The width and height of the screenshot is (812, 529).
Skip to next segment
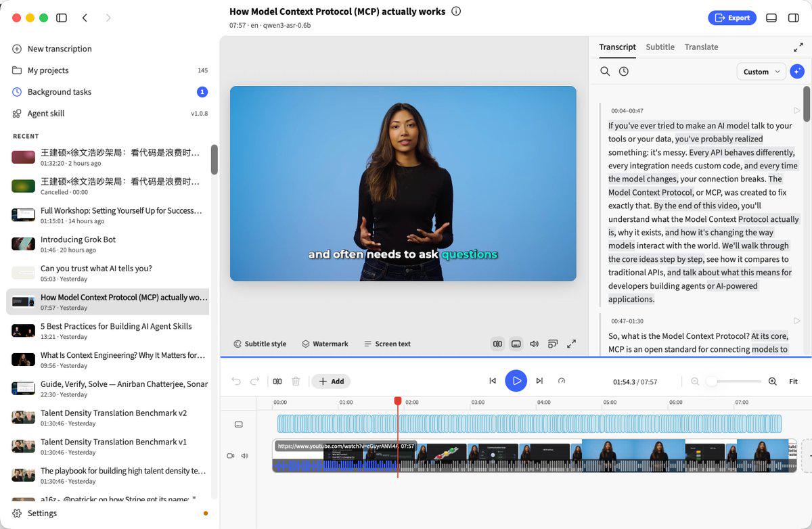point(539,381)
